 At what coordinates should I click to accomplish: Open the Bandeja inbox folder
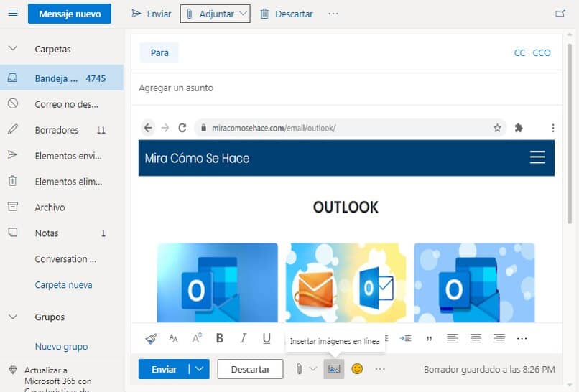coord(62,78)
